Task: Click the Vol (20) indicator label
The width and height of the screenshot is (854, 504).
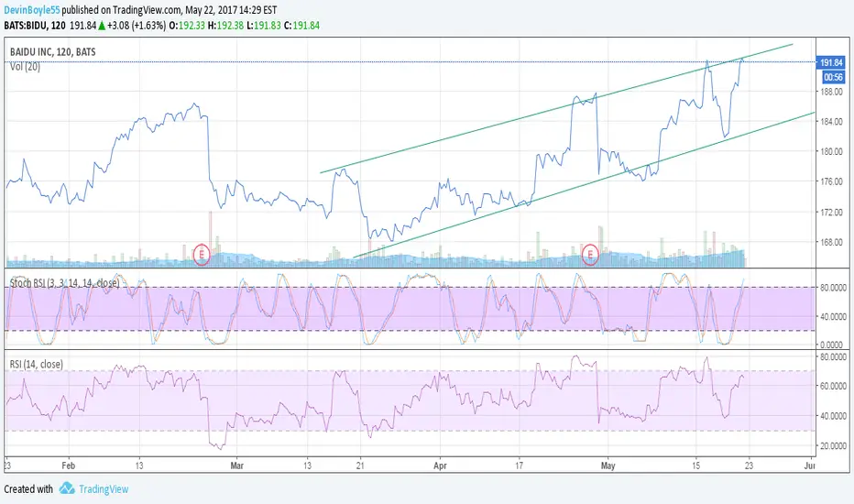Action: pos(25,67)
